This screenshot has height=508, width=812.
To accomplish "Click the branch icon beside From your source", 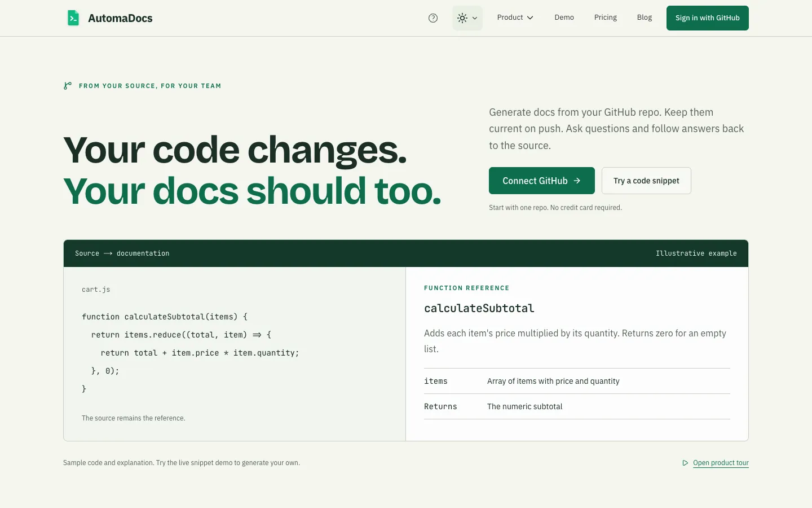I will pyautogui.click(x=68, y=86).
